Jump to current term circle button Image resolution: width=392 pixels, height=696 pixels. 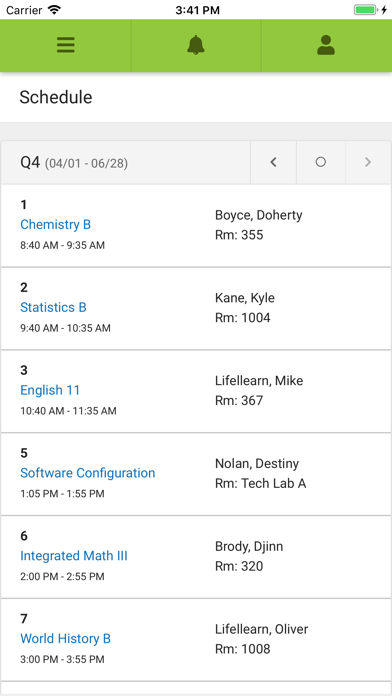(321, 162)
